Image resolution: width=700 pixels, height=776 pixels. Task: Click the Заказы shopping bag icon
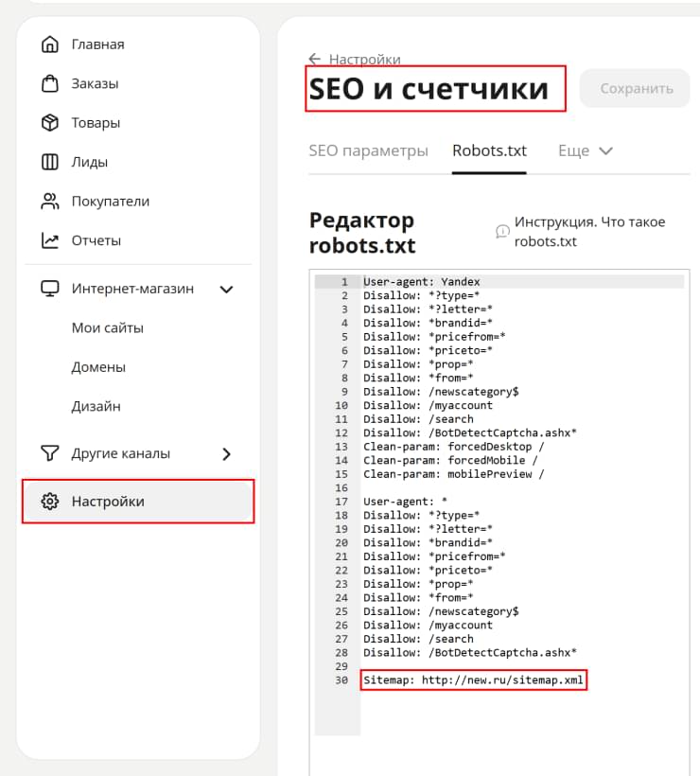49,83
